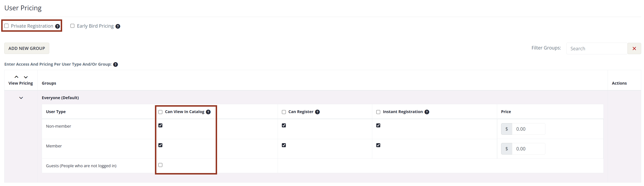Screen dimensions: 644x186
Task: Click the Early Bird Pricing help icon
Action: [x=118, y=26]
